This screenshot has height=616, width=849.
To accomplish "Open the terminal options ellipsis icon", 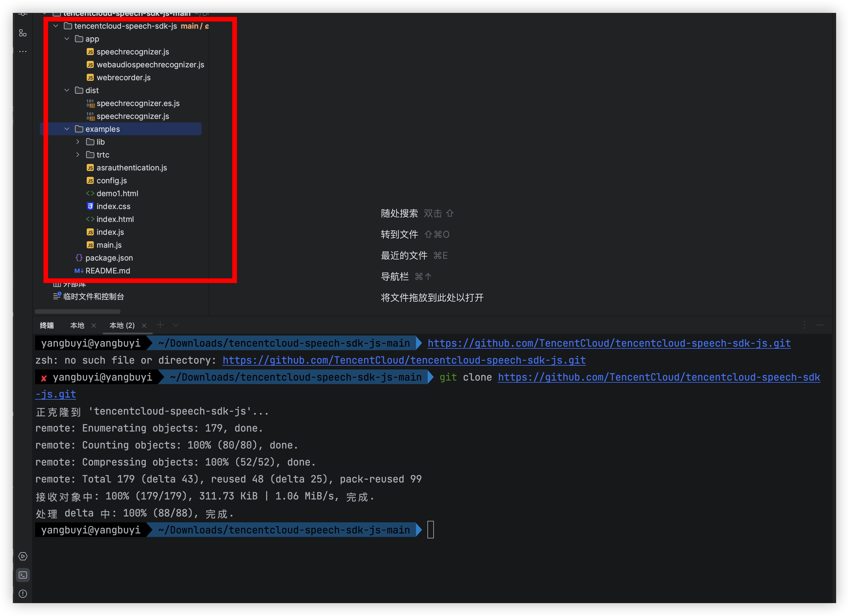I will pos(804,325).
